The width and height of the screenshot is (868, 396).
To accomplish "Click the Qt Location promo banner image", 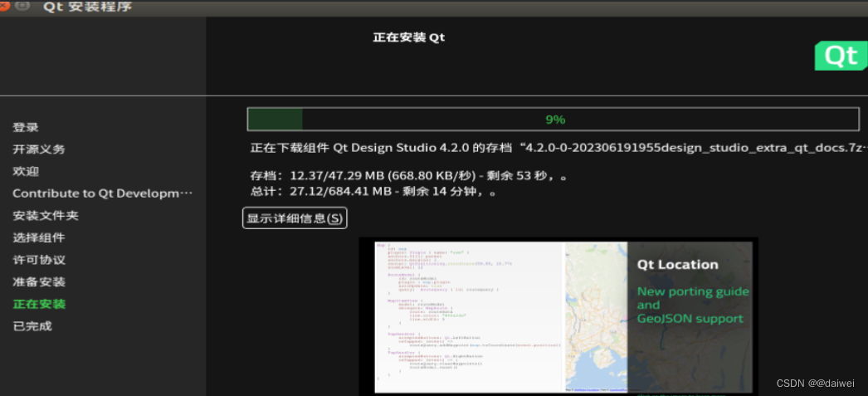I will (x=558, y=316).
